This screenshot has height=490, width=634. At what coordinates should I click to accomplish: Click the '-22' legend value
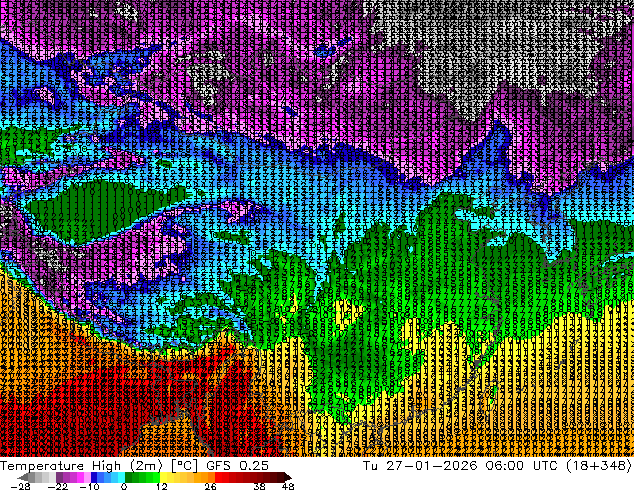pos(58,486)
